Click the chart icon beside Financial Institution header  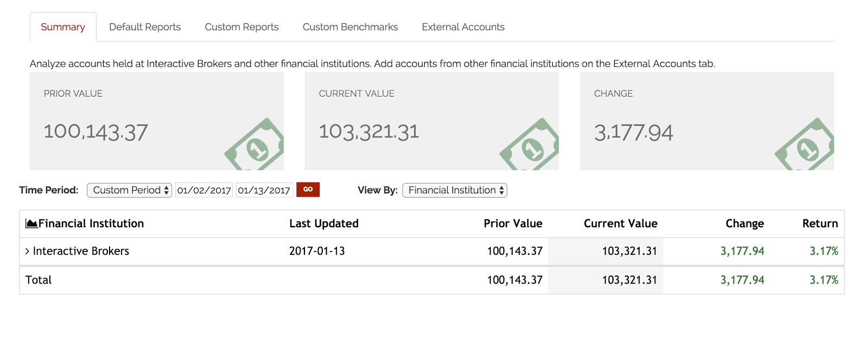tap(31, 224)
